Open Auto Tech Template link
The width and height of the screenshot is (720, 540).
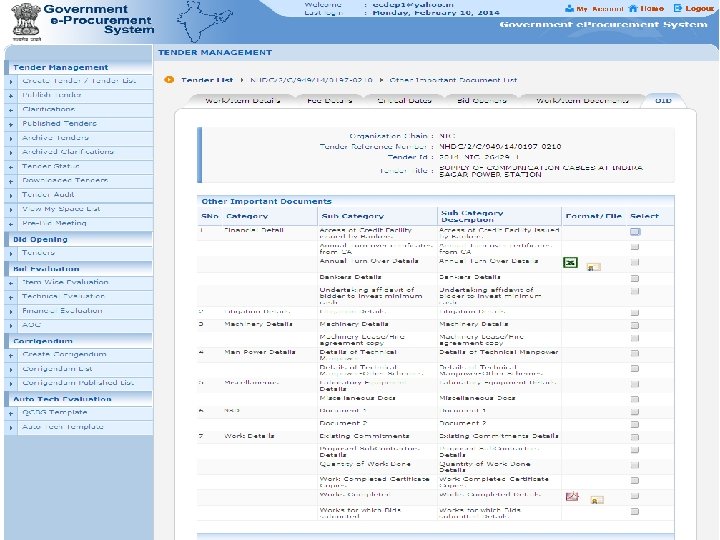click(x=63, y=427)
